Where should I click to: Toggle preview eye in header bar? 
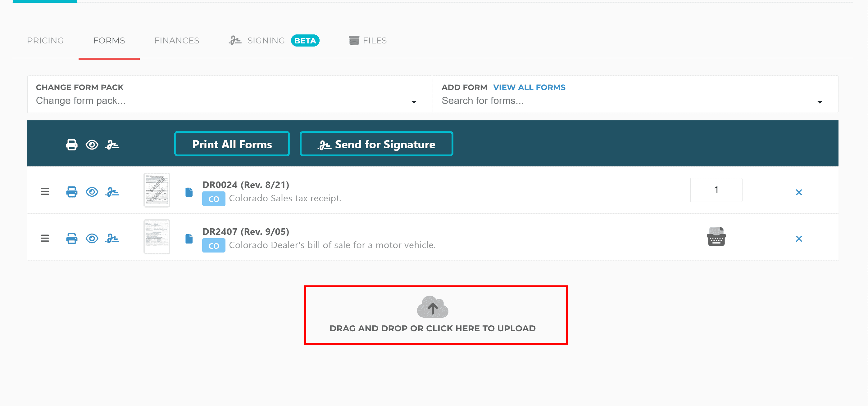[92, 145]
